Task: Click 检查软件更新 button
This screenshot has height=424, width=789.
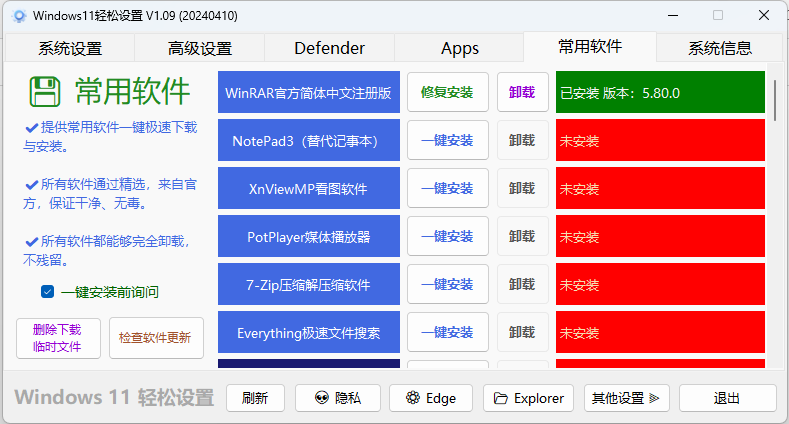Action: (155, 338)
